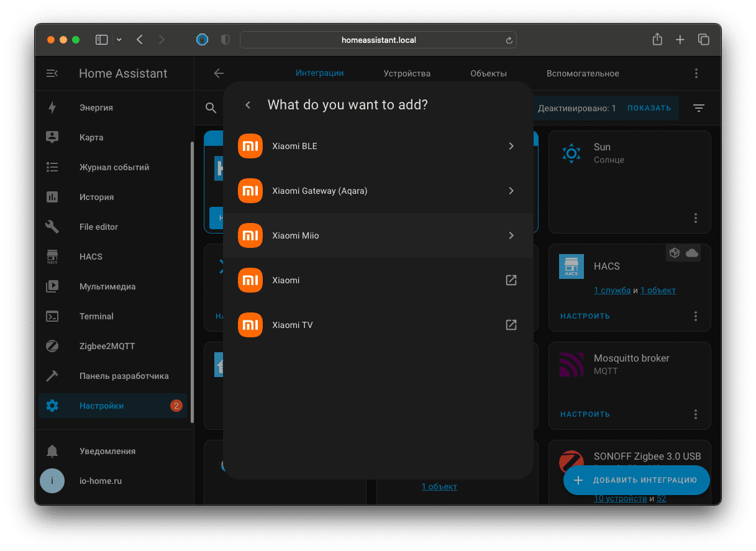Open the external link icon for Xiaomi

point(511,280)
